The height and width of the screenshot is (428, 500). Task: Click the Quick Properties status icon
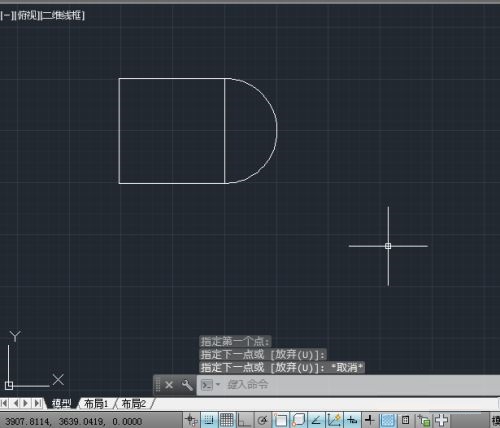[405, 420]
